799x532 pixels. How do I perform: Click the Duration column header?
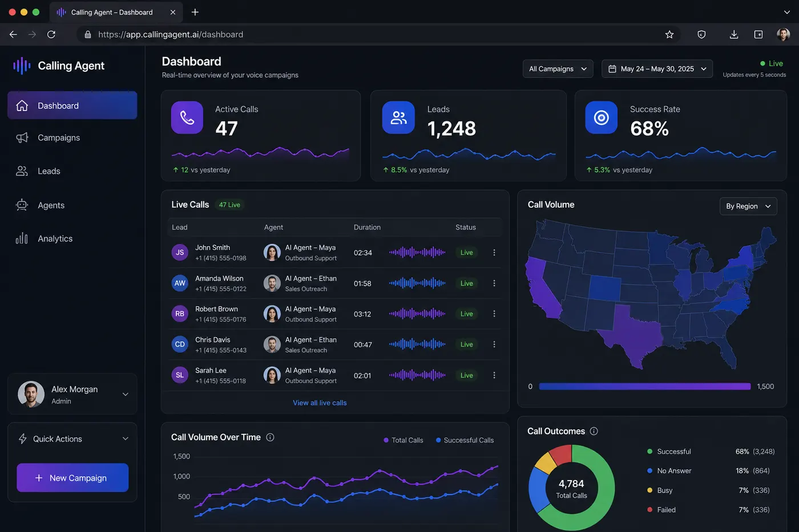click(x=367, y=227)
